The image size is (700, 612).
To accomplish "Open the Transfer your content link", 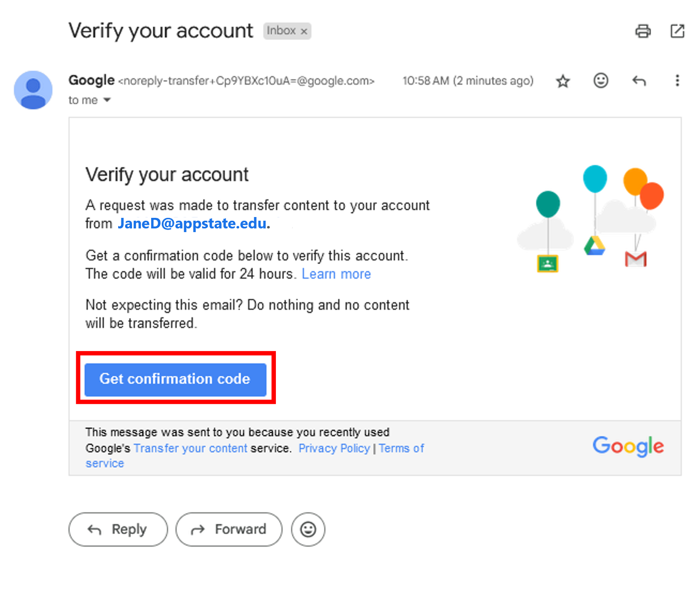I will click(x=190, y=448).
